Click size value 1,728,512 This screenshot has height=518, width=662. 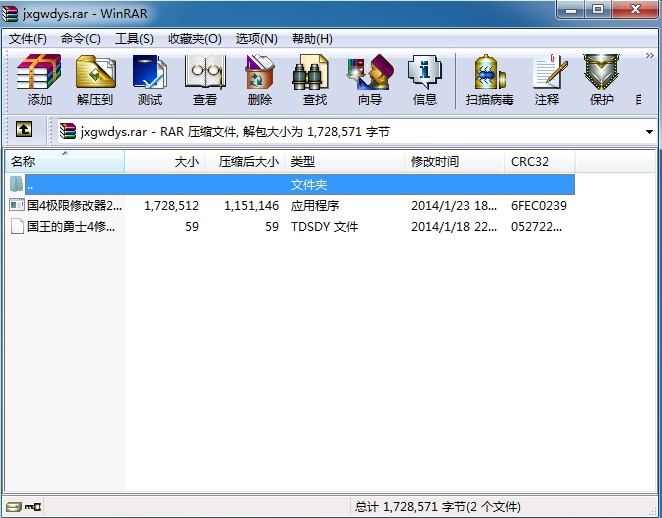[171, 206]
